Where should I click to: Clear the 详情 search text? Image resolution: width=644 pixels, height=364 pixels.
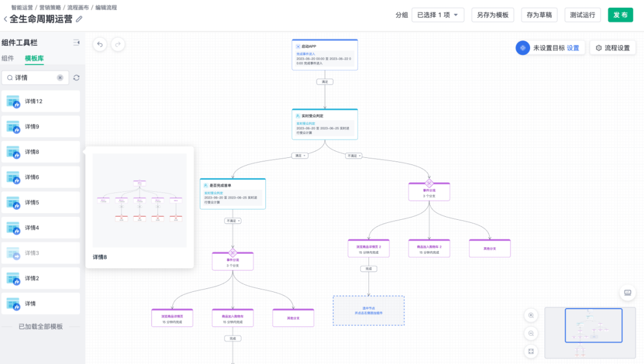click(60, 77)
